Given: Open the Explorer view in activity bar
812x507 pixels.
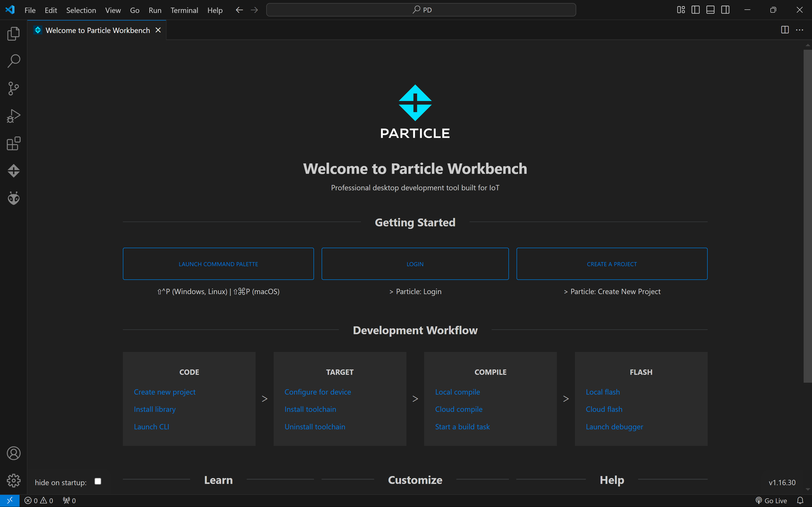Looking at the screenshot, I should [x=13, y=33].
